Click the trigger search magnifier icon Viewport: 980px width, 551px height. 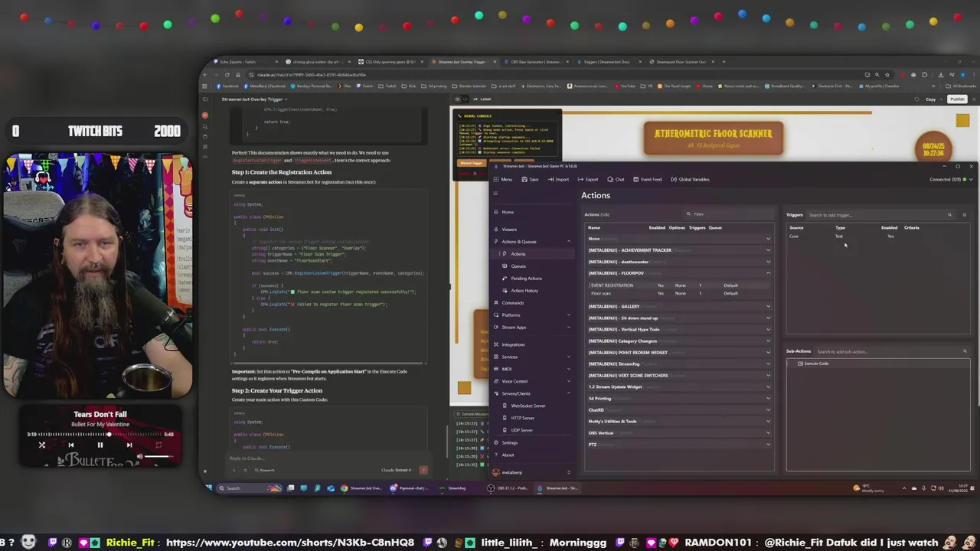(949, 215)
